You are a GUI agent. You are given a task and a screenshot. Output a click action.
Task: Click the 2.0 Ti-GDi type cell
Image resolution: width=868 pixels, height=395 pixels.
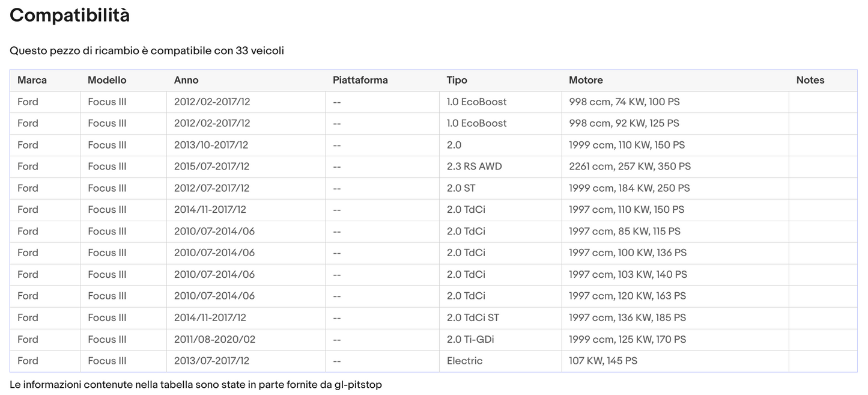point(470,339)
